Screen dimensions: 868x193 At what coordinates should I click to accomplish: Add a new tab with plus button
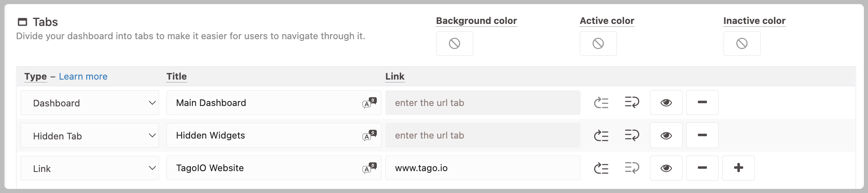(x=739, y=168)
